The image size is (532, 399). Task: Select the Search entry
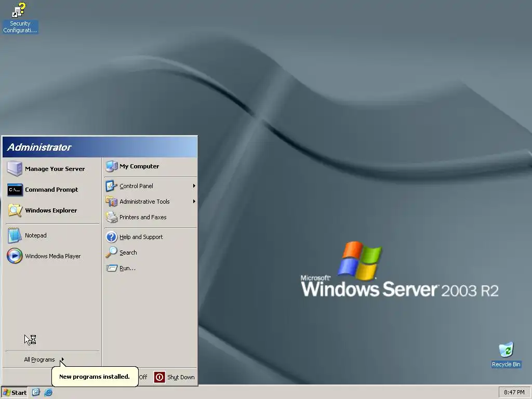click(151, 252)
